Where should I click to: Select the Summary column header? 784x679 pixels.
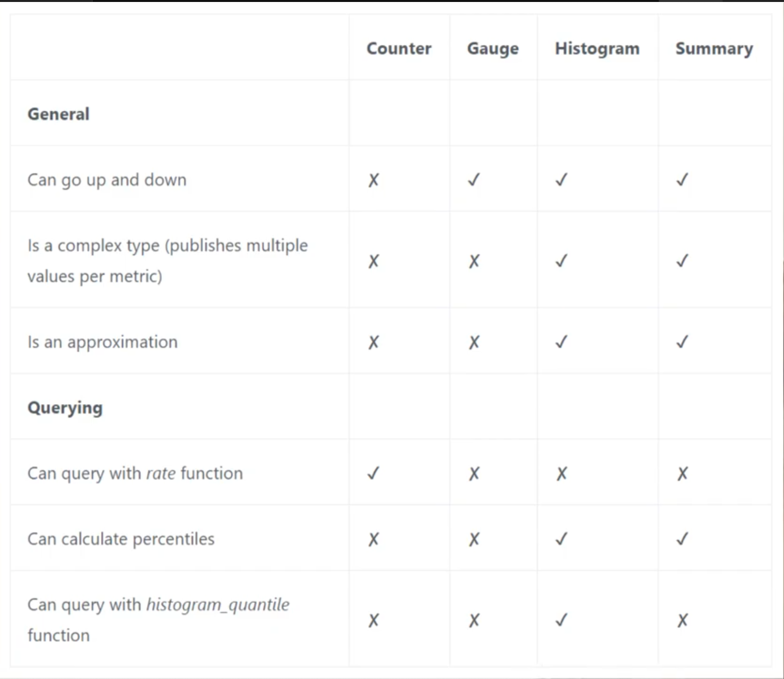tap(714, 48)
